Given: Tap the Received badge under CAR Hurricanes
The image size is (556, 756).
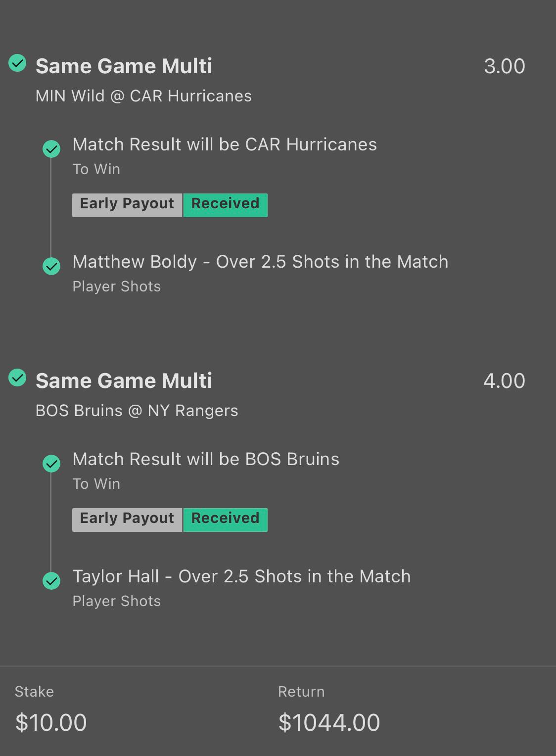Looking at the screenshot, I should click(226, 205).
